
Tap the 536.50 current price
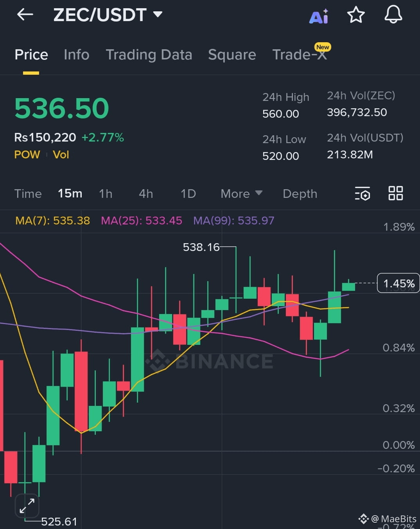point(62,108)
